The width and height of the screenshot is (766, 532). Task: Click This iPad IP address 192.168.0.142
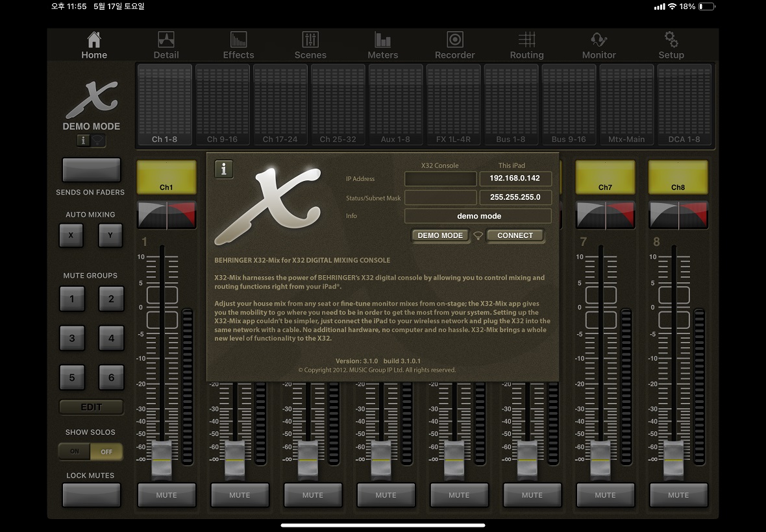[x=515, y=178]
